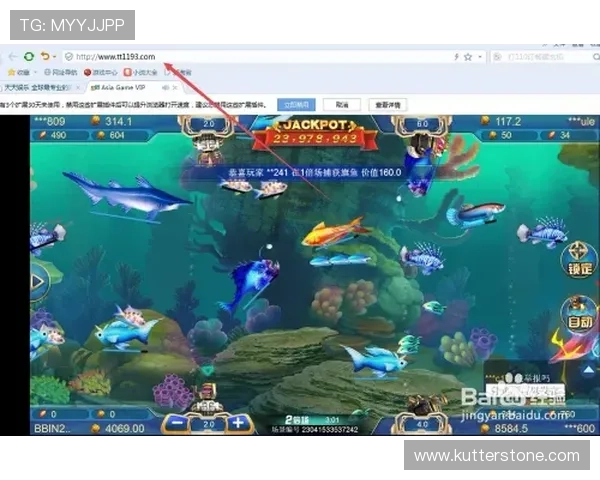
Task: Click the search engine icon in the search box
Action: pos(497,57)
